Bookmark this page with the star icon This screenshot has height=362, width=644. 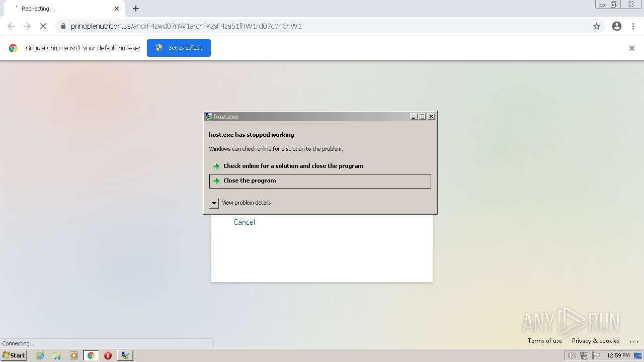pos(597,26)
